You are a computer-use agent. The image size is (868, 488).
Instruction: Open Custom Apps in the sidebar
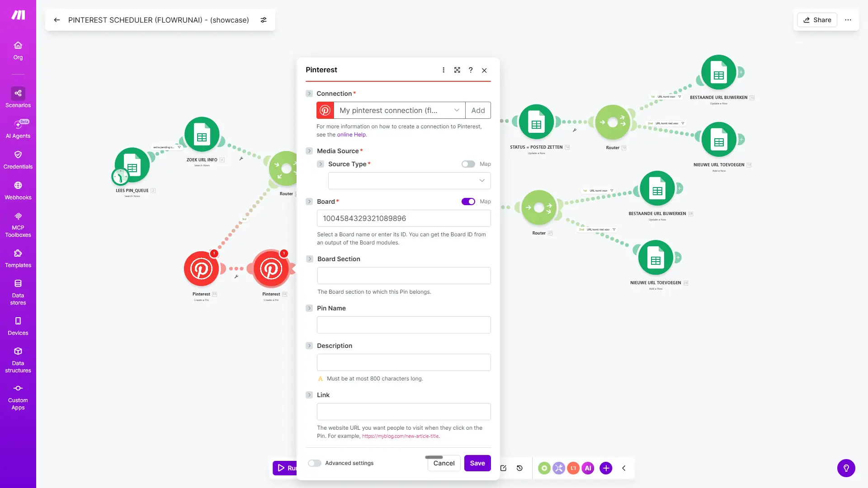coord(18,397)
